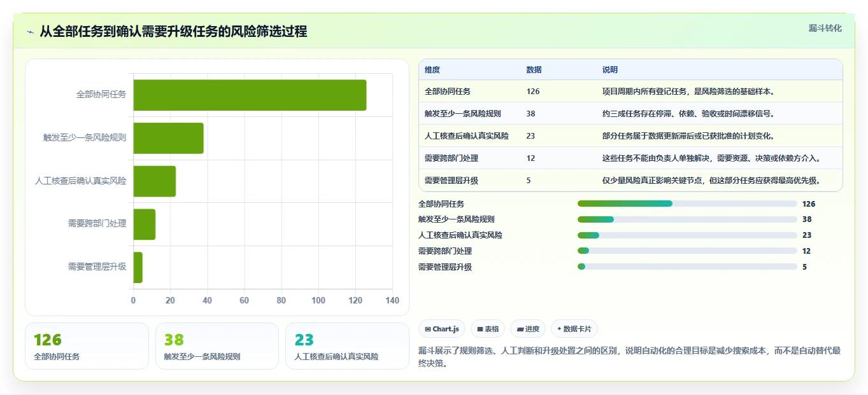This screenshot has width=868, height=395.
Task: Click the 数据 column header
Action: [x=534, y=70]
